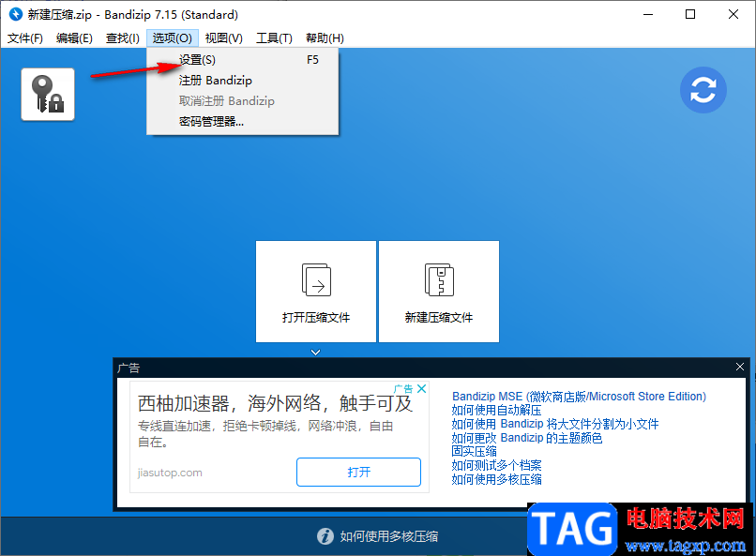Click the password manager key-lock icon
Screen dimensions: 756x556
point(48,95)
